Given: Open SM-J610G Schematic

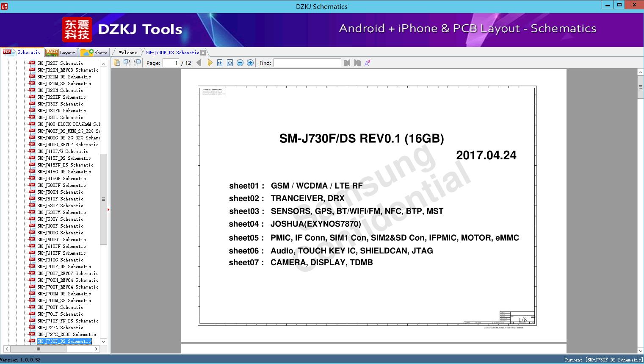Looking at the screenshot, I should coord(60,260).
